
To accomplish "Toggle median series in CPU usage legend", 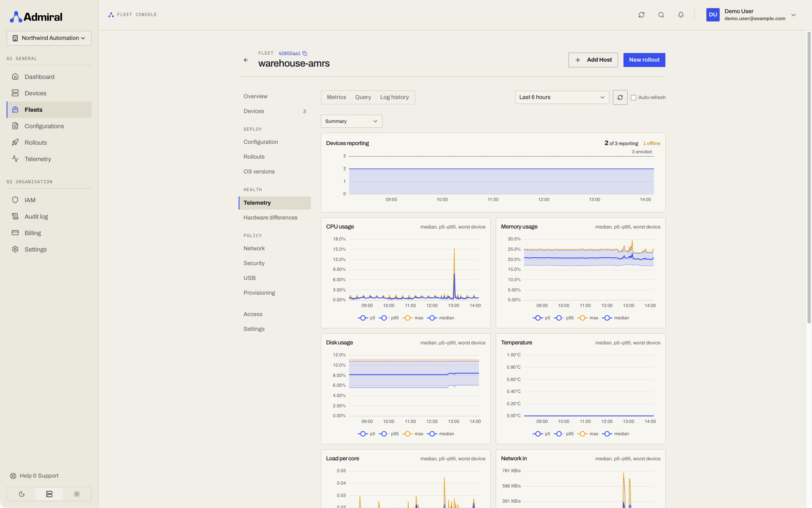I will coord(441,318).
